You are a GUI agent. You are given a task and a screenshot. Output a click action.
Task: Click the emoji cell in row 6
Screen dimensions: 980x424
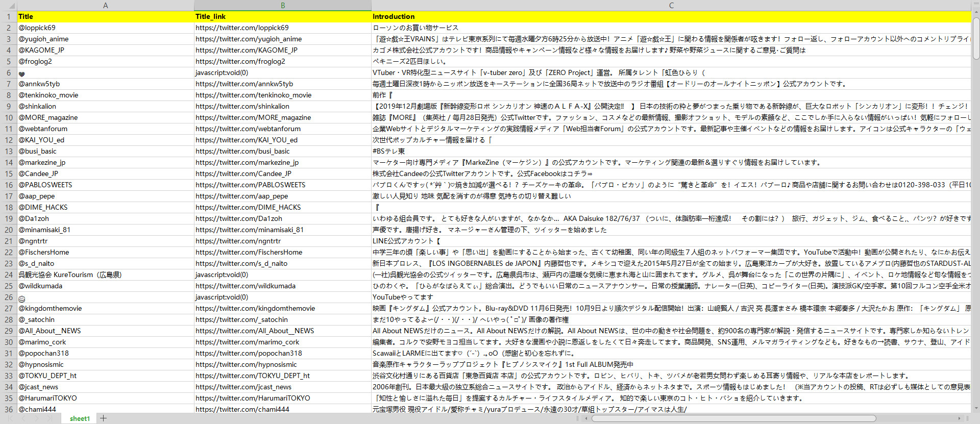point(106,72)
